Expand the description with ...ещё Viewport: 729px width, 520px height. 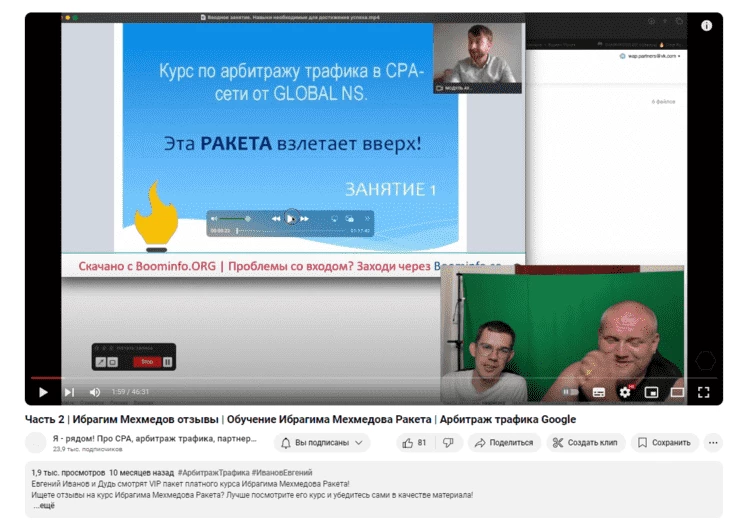point(44,506)
